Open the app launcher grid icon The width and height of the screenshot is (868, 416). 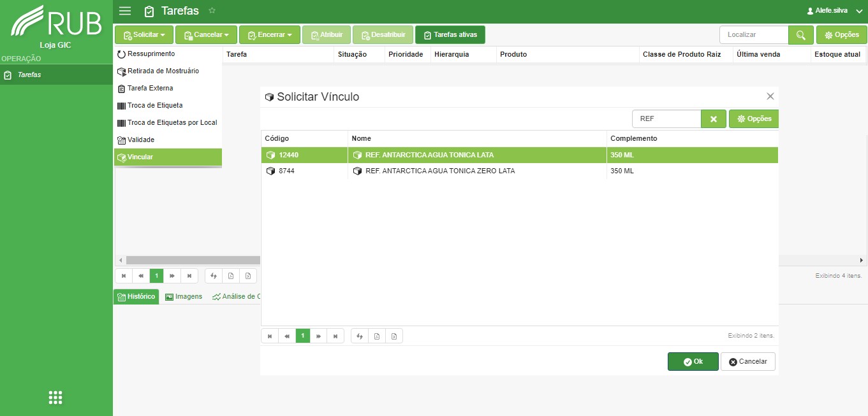[55, 398]
